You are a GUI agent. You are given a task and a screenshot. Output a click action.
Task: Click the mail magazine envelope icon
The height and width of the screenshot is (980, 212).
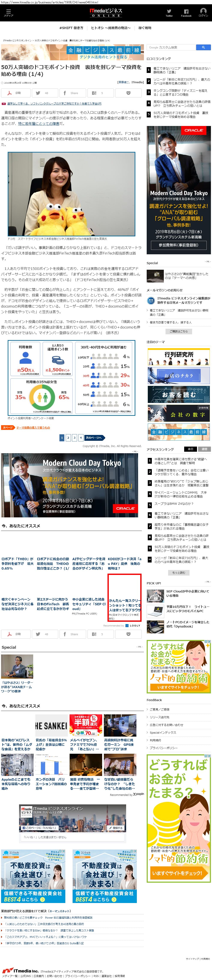click(x=151, y=301)
